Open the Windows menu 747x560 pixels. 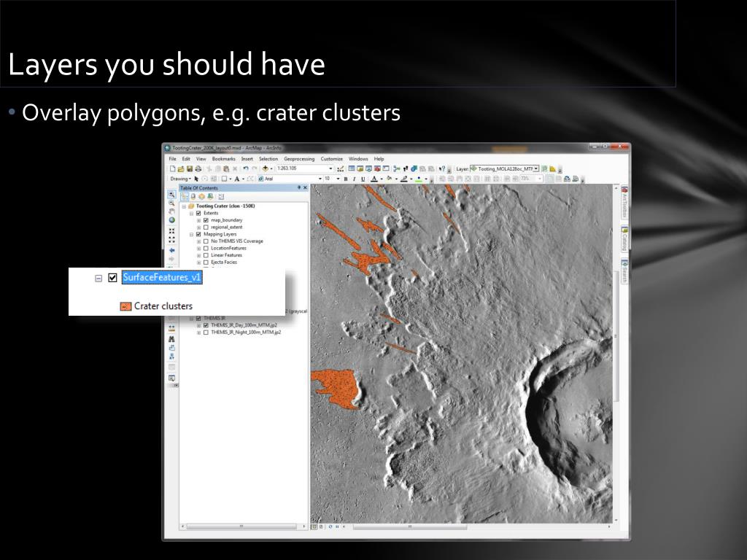tap(358, 158)
